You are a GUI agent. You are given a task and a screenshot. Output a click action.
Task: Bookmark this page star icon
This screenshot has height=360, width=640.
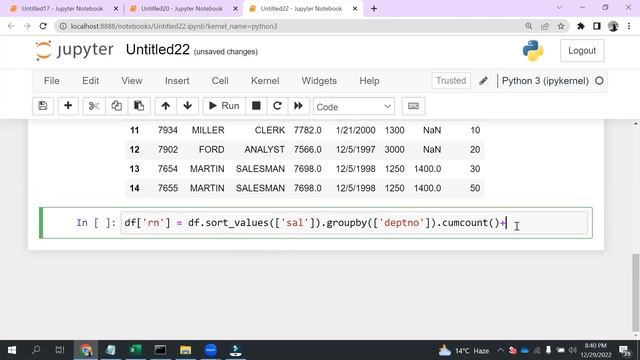tap(561, 26)
